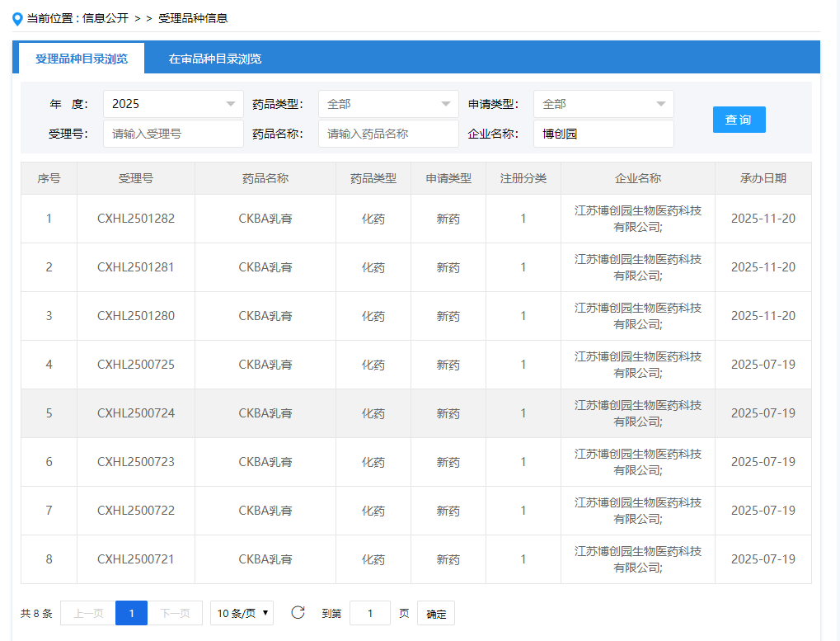This screenshot has width=840, height=641.
Task: Switch to 在审品种目录浏览 tab
Action: [x=215, y=59]
